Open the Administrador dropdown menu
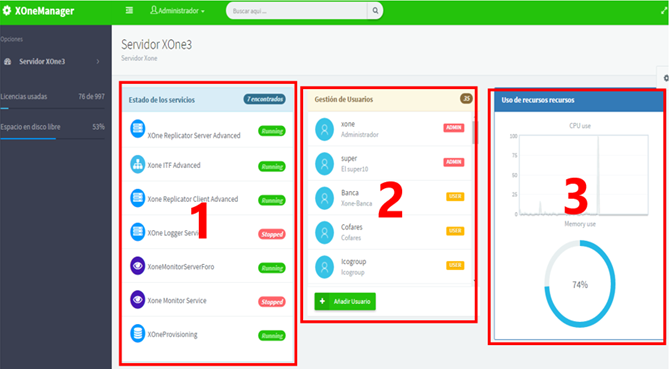 click(x=177, y=11)
